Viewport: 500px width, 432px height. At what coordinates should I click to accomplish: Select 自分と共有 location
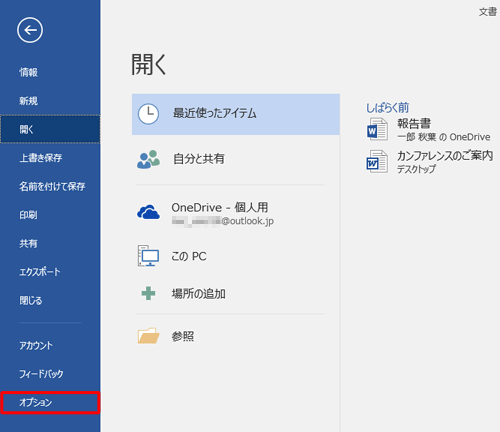[x=236, y=159]
